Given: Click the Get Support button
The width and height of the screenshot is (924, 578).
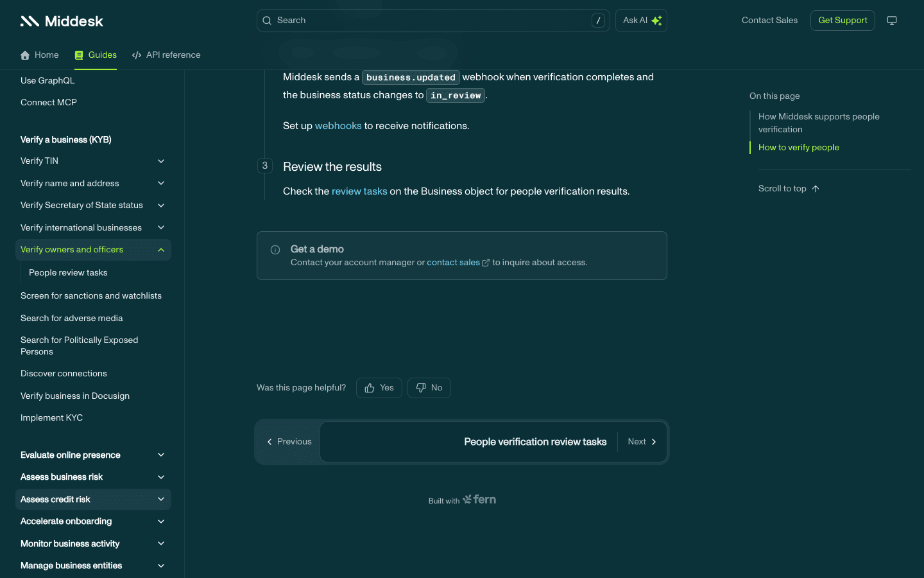Looking at the screenshot, I should 843,21.
